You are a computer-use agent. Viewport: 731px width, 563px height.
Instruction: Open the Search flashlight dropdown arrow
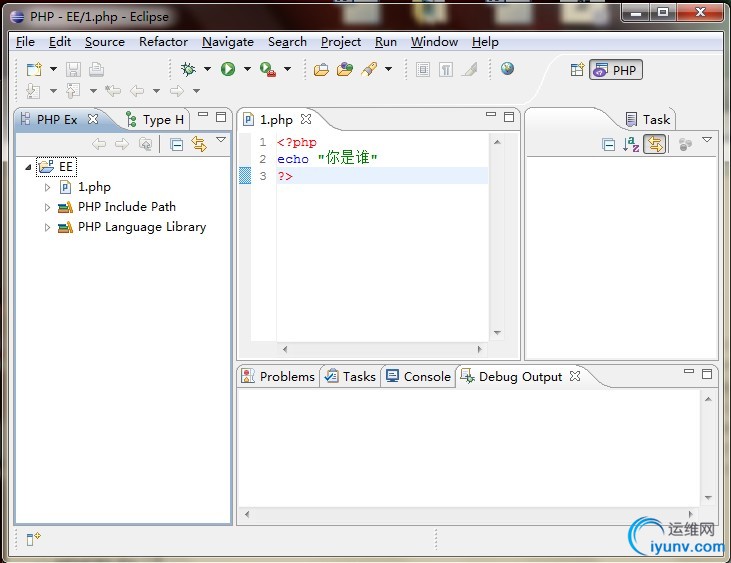388,69
